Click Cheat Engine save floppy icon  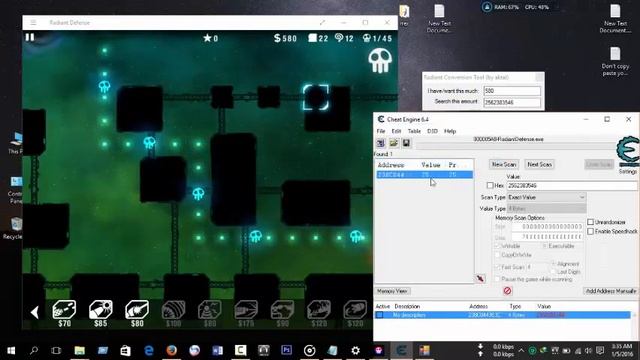406,143
